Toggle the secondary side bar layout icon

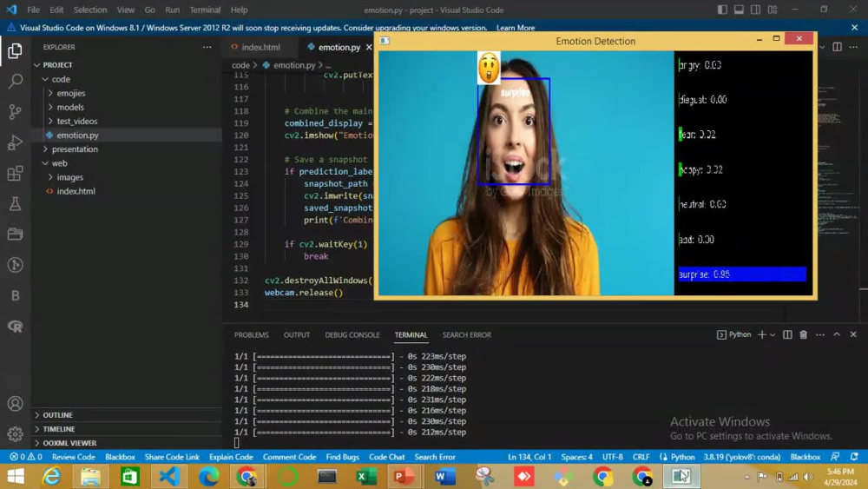coord(756,10)
